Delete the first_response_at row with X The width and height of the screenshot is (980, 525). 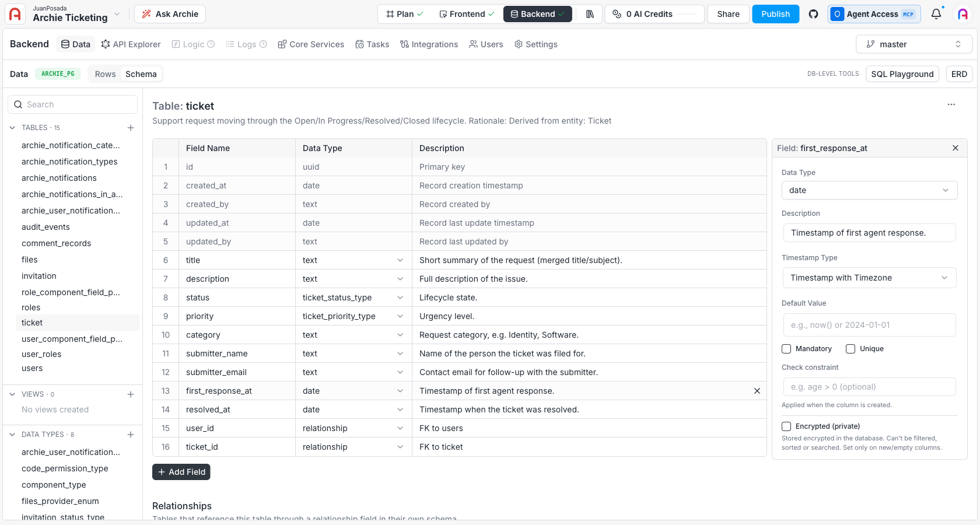coord(757,391)
